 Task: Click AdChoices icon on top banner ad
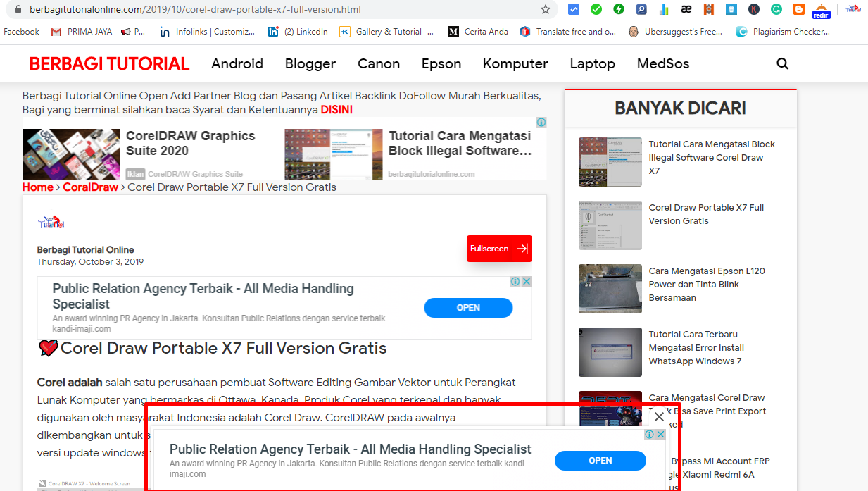pyautogui.click(x=541, y=123)
